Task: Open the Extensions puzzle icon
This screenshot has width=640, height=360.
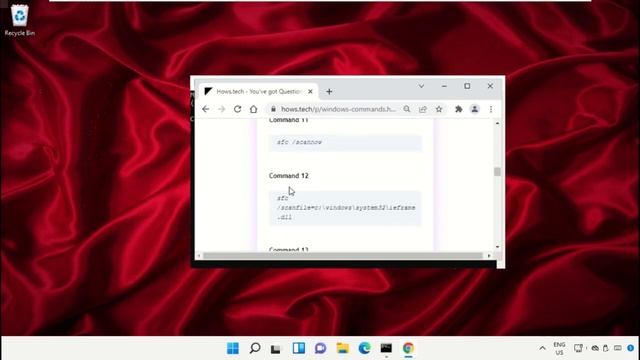Action: click(459, 109)
